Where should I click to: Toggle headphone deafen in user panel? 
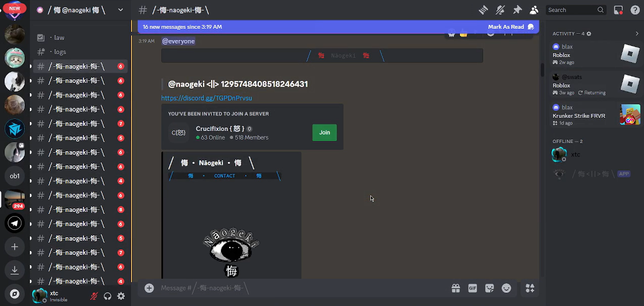107,296
